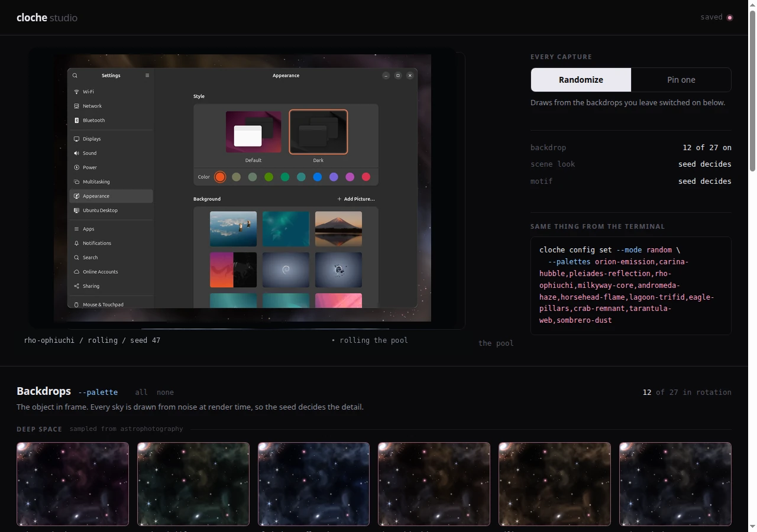Open Sharing icon in sidebar
Image resolution: width=757 pixels, height=532 pixels.
pos(76,286)
